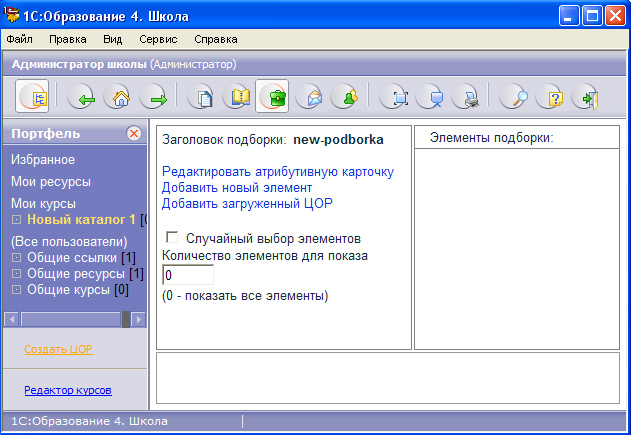
Task: Toggle the navigation tree icon
Action: (x=32, y=96)
